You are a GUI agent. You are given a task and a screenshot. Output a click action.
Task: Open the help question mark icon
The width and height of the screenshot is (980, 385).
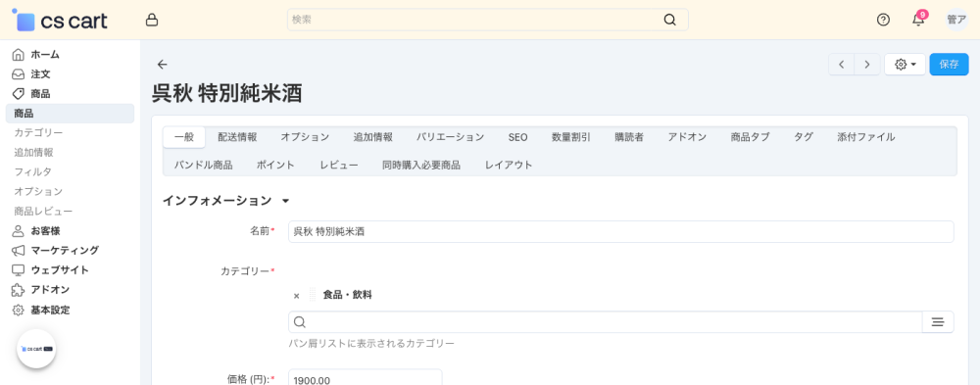click(883, 20)
